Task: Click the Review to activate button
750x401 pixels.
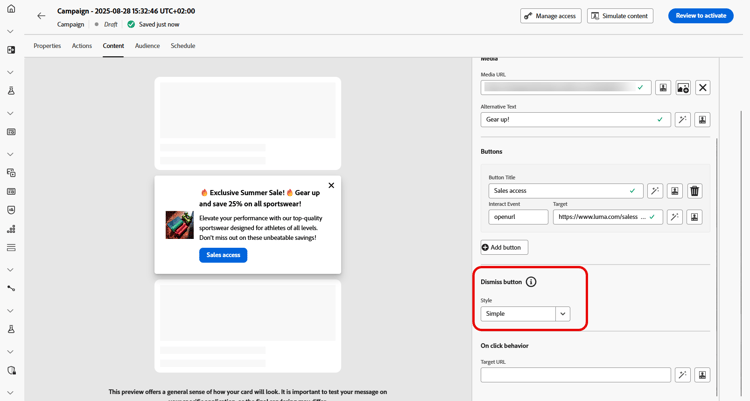Action: (701, 16)
